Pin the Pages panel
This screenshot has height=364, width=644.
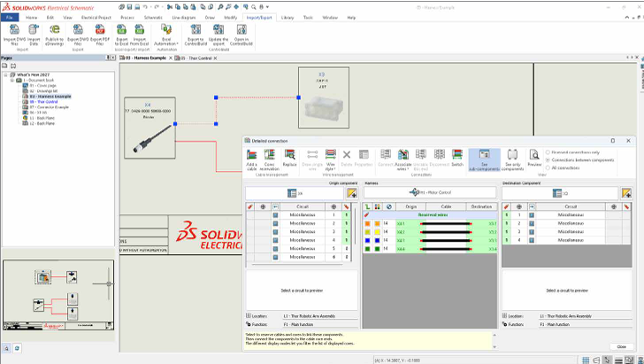pos(109,58)
